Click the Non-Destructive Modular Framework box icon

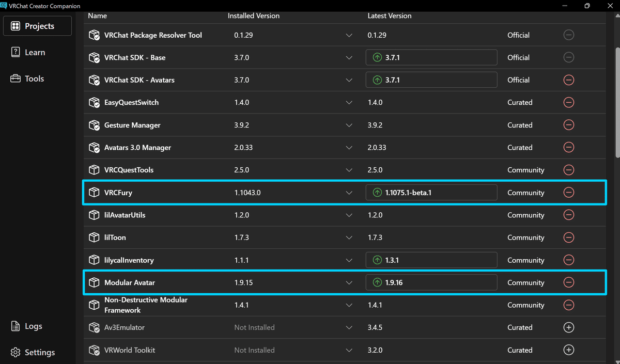point(94,305)
